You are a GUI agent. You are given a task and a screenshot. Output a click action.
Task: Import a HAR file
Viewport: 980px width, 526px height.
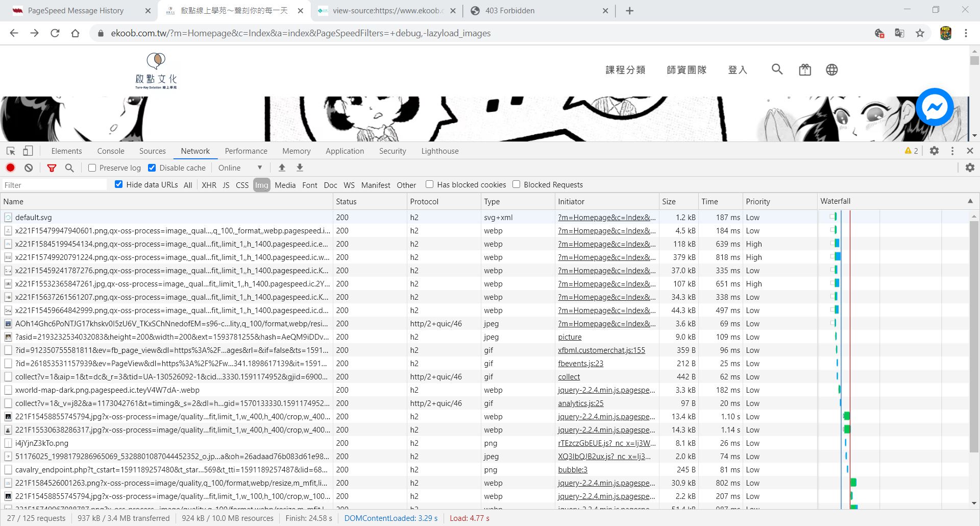[282, 168]
